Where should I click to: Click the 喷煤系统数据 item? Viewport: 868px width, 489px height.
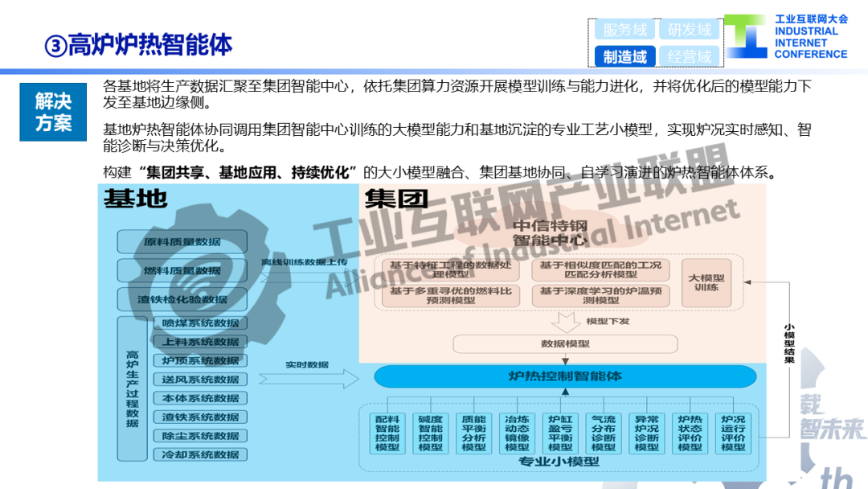tap(200, 323)
